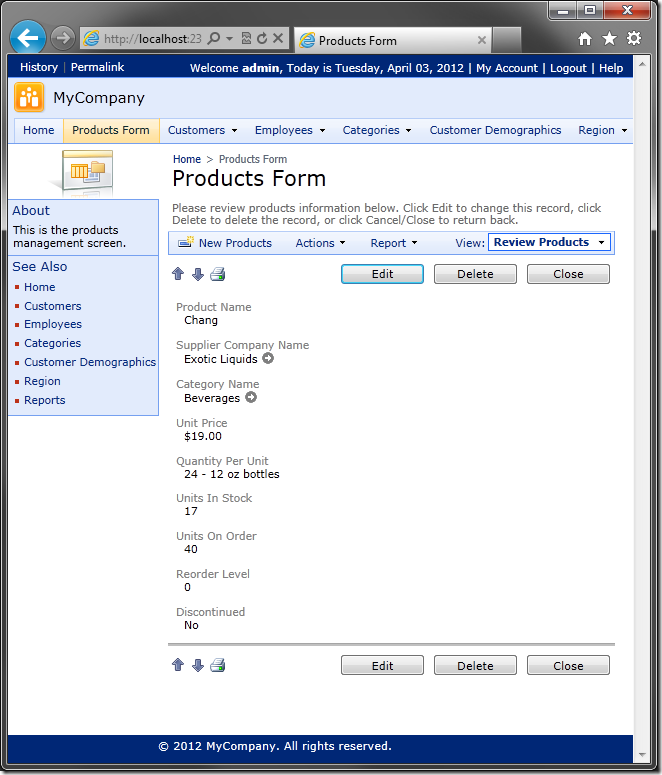
Task: Click the bottom Delete button
Action: point(475,665)
